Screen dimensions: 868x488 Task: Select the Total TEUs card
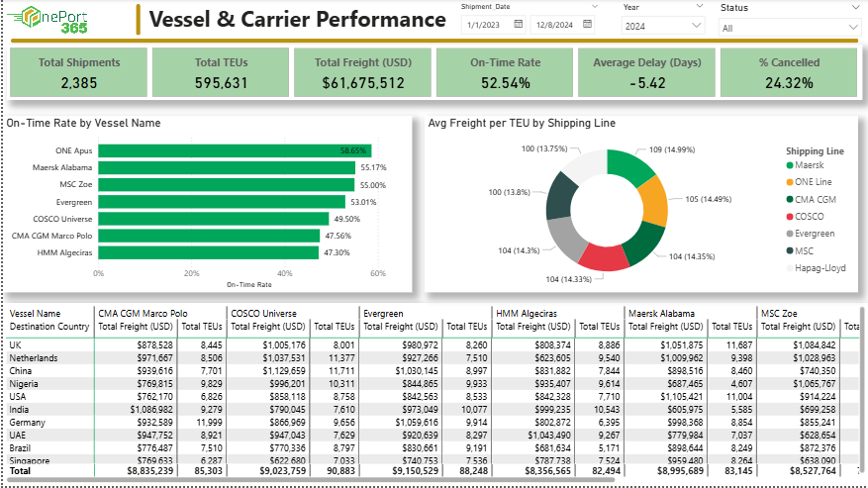click(x=221, y=72)
